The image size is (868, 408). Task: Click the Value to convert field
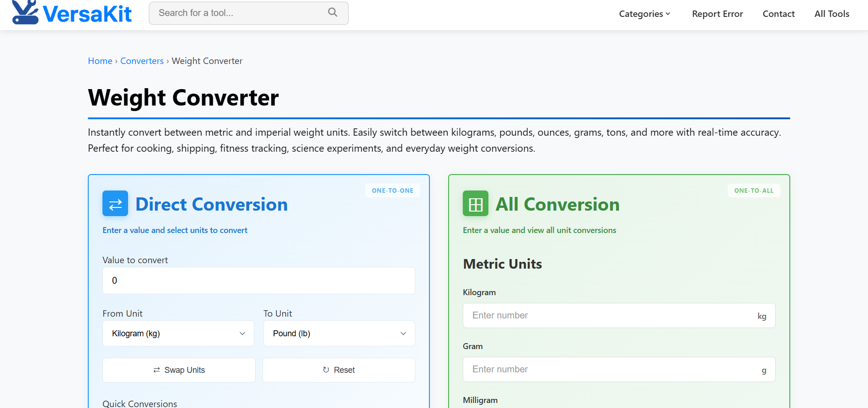click(259, 281)
